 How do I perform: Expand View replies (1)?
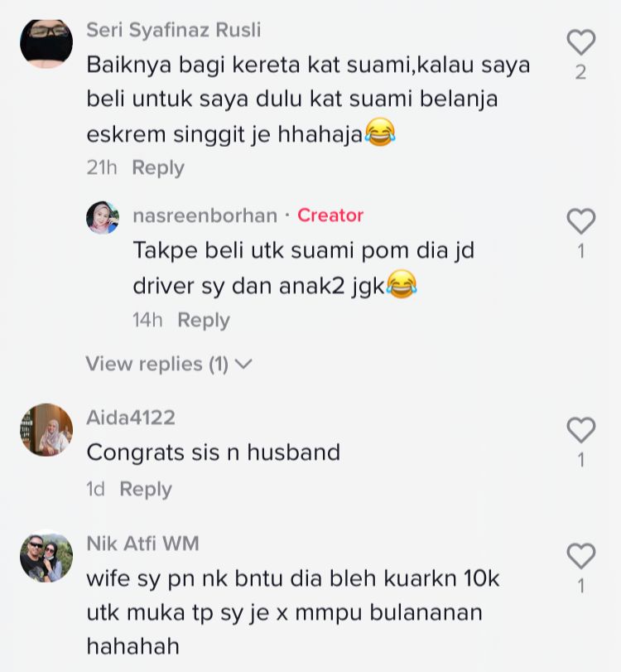[169, 364]
